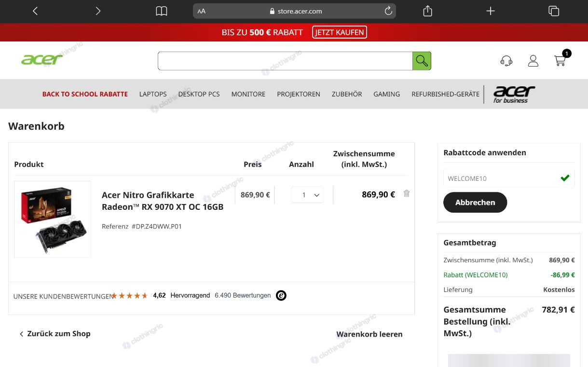The image size is (588, 367).
Task: Delete item using the trash icon
Action: 407,193
